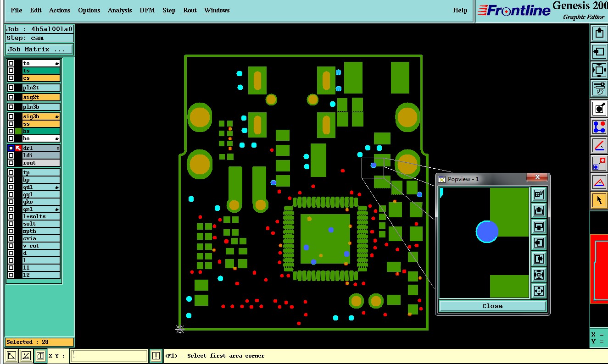Toggle the drl layer display checkbox

[11, 148]
